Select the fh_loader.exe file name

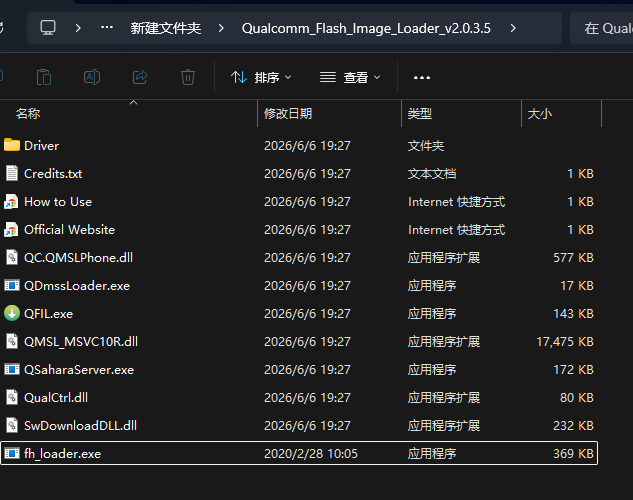[x=62, y=454]
